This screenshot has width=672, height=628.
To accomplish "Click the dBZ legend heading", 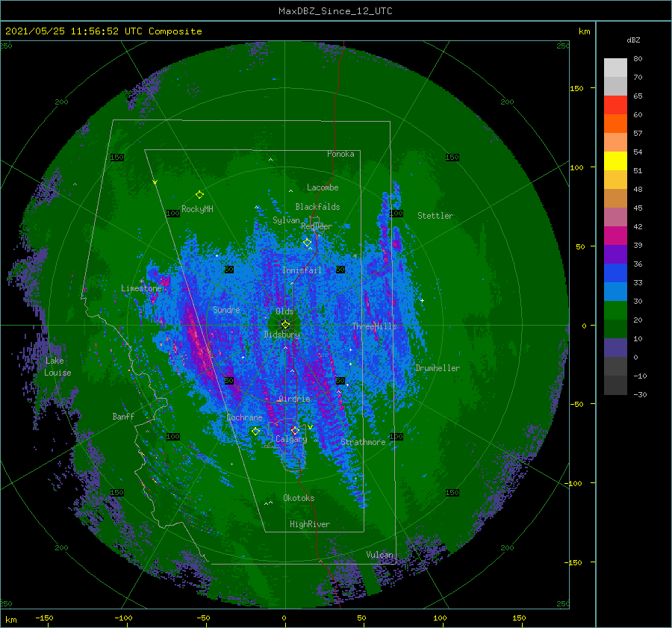I will click(x=633, y=40).
